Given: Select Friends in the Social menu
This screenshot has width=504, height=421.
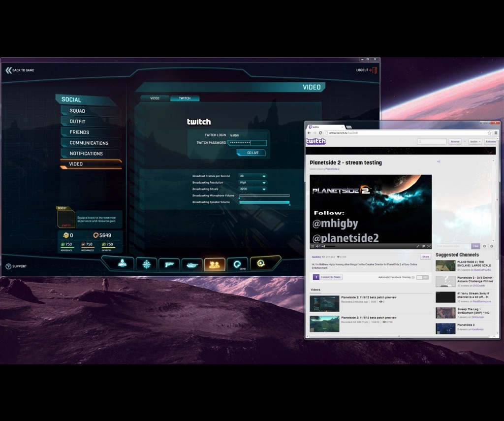Looking at the screenshot, I should (79, 132).
